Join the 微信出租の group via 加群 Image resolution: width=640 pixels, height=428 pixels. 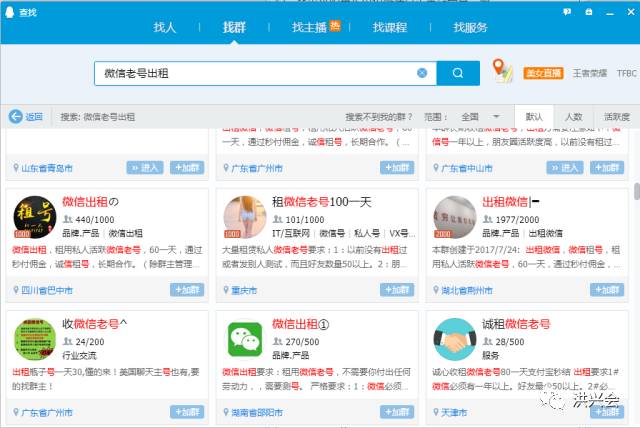click(x=187, y=290)
